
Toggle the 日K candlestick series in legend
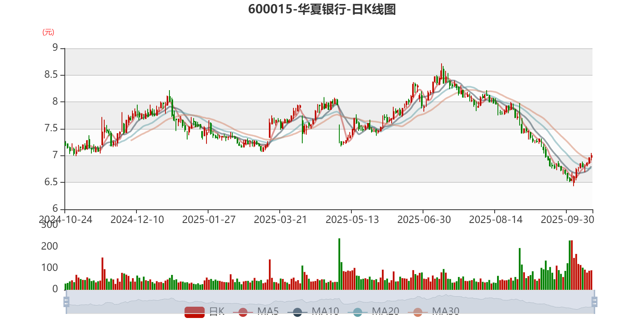tap(204, 312)
